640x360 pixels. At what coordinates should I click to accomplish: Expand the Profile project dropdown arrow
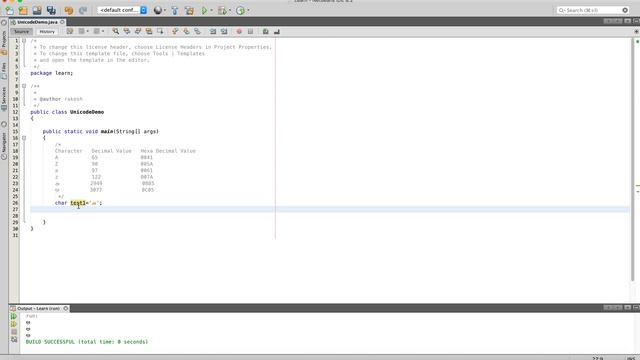click(248, 10)
